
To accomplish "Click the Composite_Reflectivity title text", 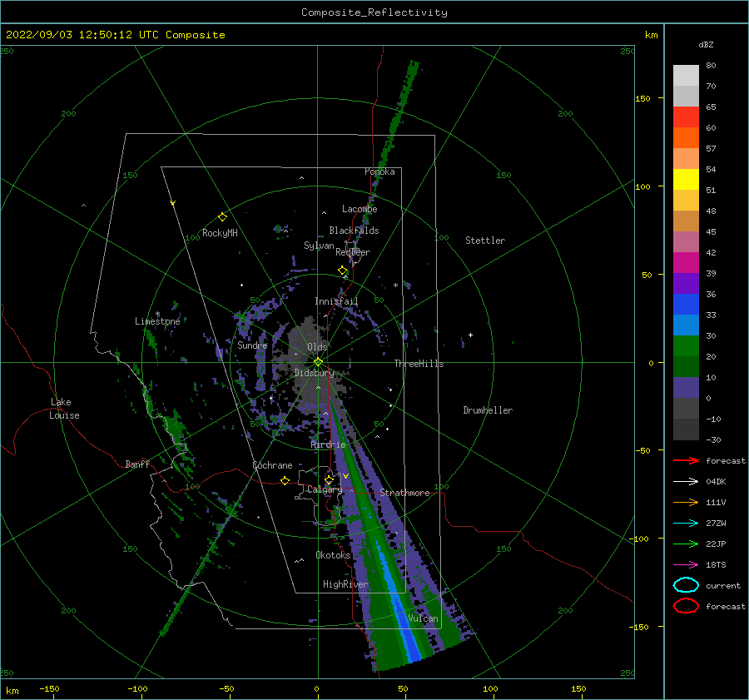I will pyautogui.click(x=374, y=12).
